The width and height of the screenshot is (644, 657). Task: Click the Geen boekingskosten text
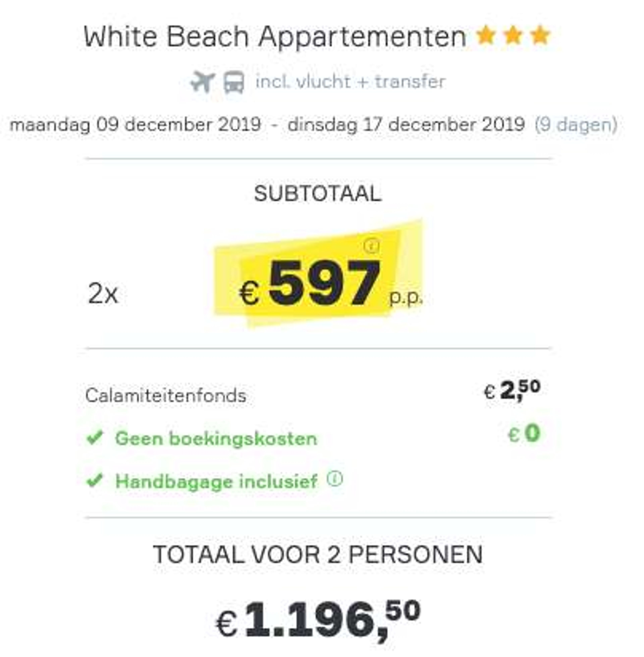(x=216, y=438)
